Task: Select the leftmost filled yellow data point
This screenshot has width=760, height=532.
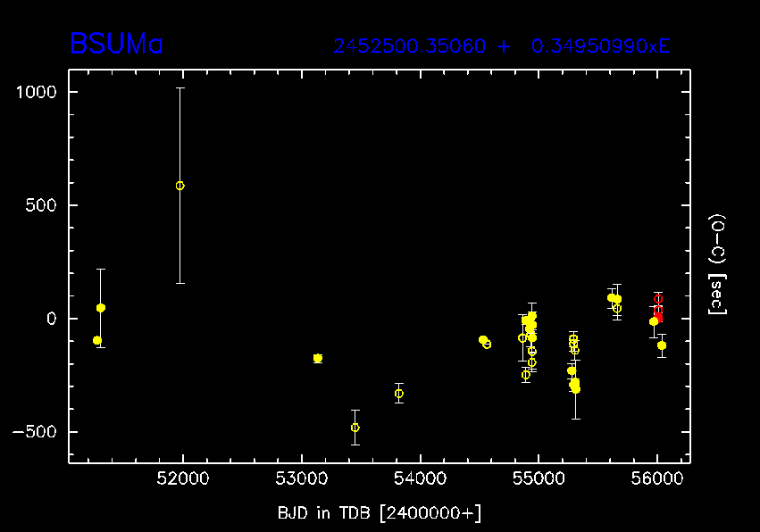Action: pos(96,340)
